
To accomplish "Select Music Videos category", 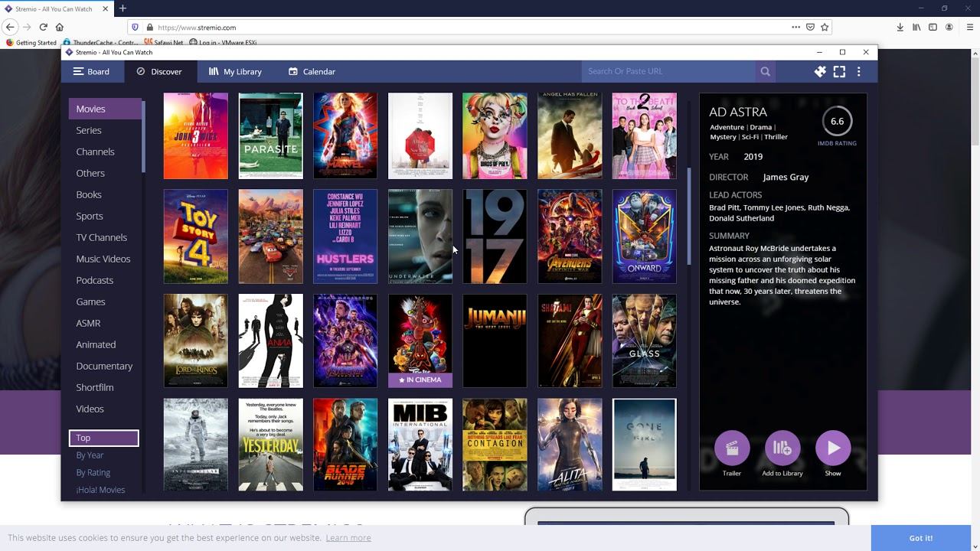I will (x=105, y=259).
